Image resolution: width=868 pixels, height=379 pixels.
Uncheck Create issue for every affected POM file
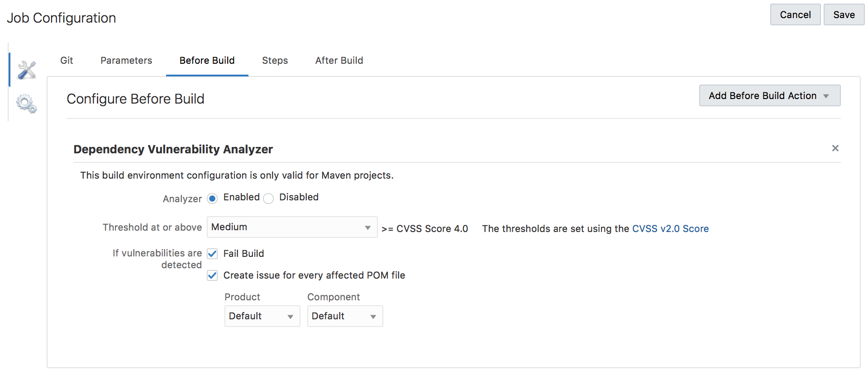pos(212,275)
